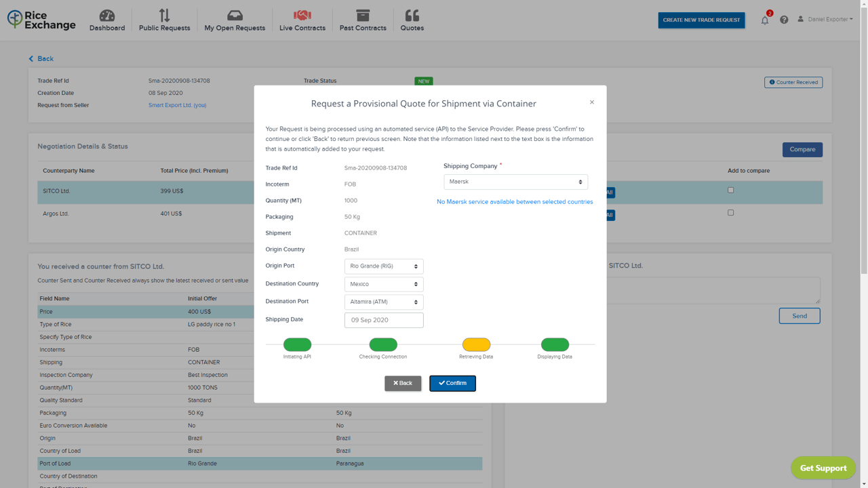Open the Destination Port dropdown
The image size is (868, 488).
point(384,302)
